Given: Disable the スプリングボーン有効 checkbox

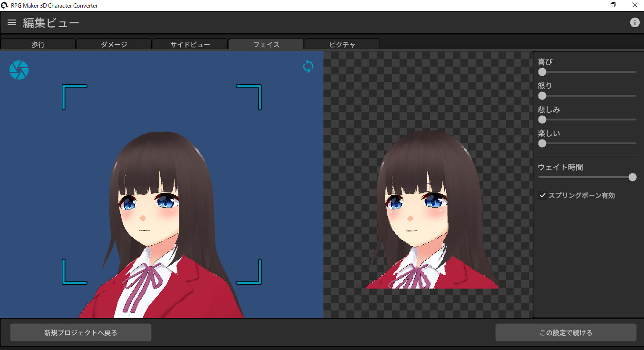Looking at the screenshot, I should tap(542, 195).
